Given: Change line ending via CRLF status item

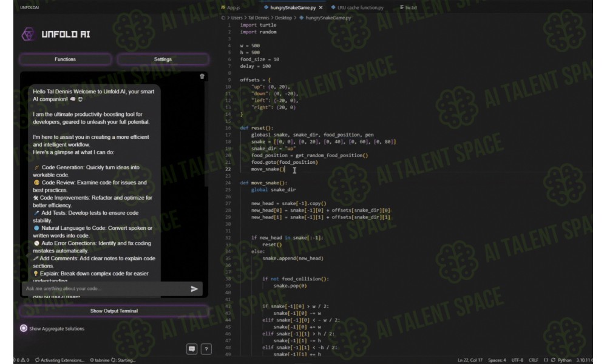Looking at the screenshot, I should click(x=534, y=360).
